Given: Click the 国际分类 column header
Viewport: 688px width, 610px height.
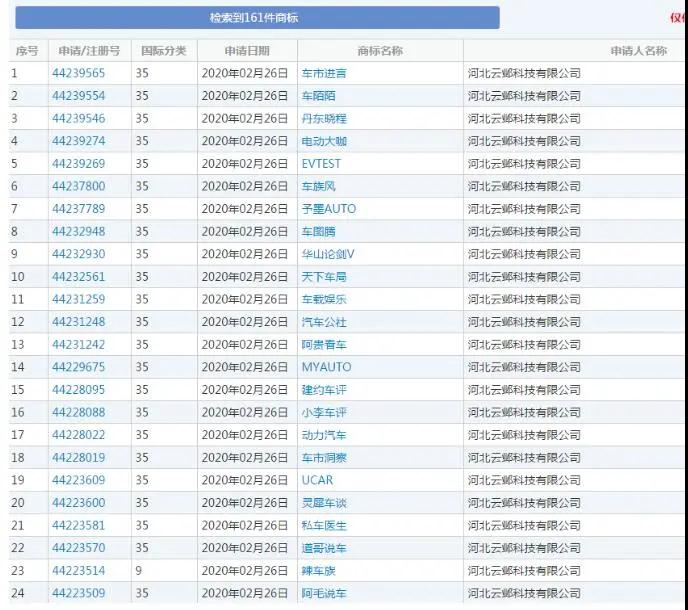Looking at the screenshot, I should pos(164,51).
